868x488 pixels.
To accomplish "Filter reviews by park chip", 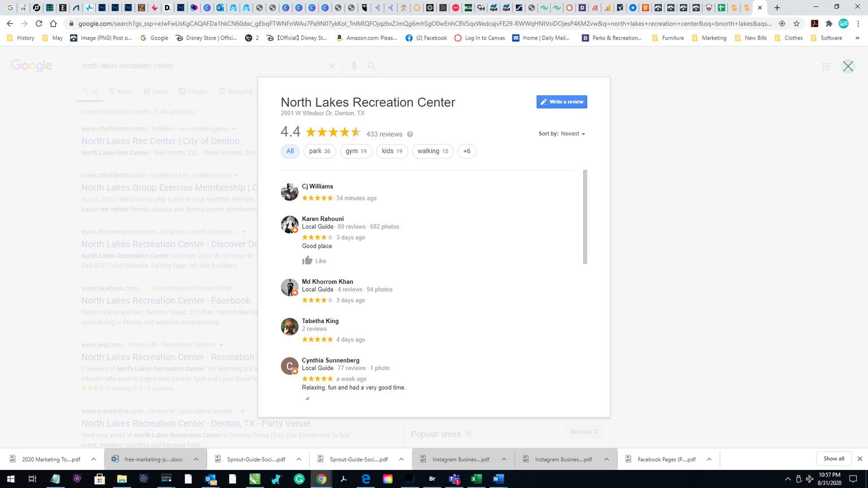I will click(x=319, y=151).
